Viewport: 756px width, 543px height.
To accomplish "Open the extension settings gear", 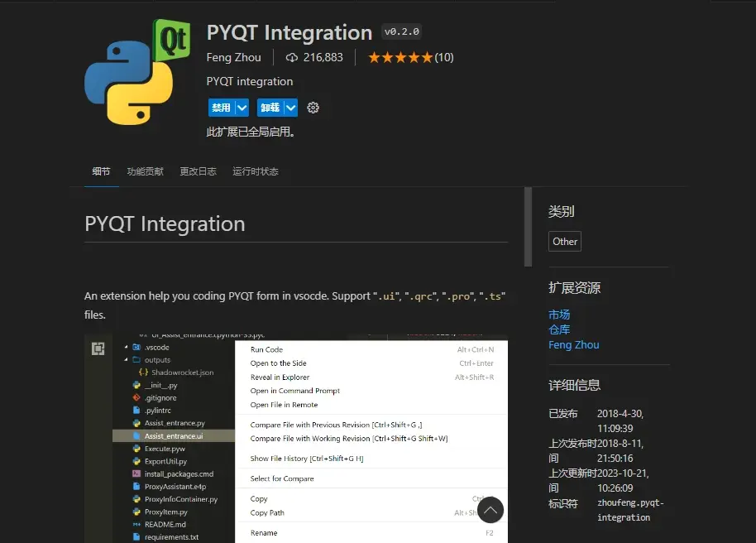I will coord(313,108).
